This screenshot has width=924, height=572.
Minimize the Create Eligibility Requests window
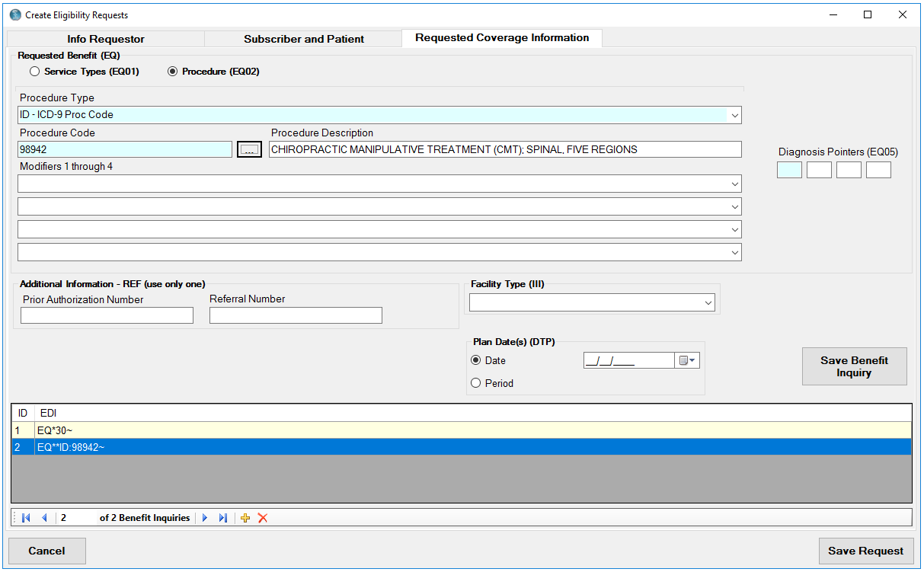click(x=833, y=14)
